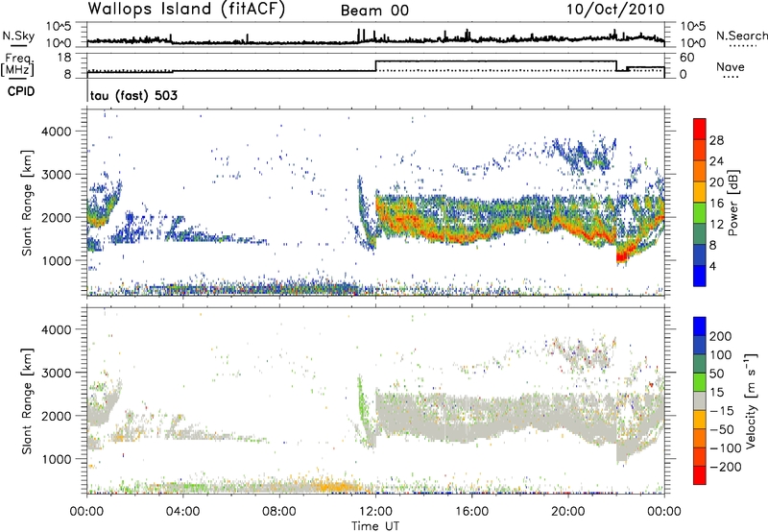
Task: Pick the dark blue 4–8 dB Power swatch
Action: tap(700, 254)
